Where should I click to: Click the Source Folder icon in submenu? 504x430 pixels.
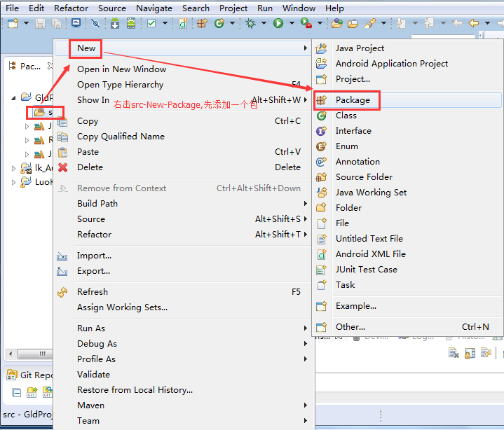coord(322,177)
